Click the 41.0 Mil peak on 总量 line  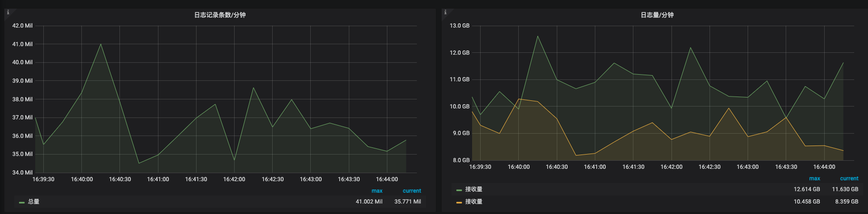(x=100, y=44)
